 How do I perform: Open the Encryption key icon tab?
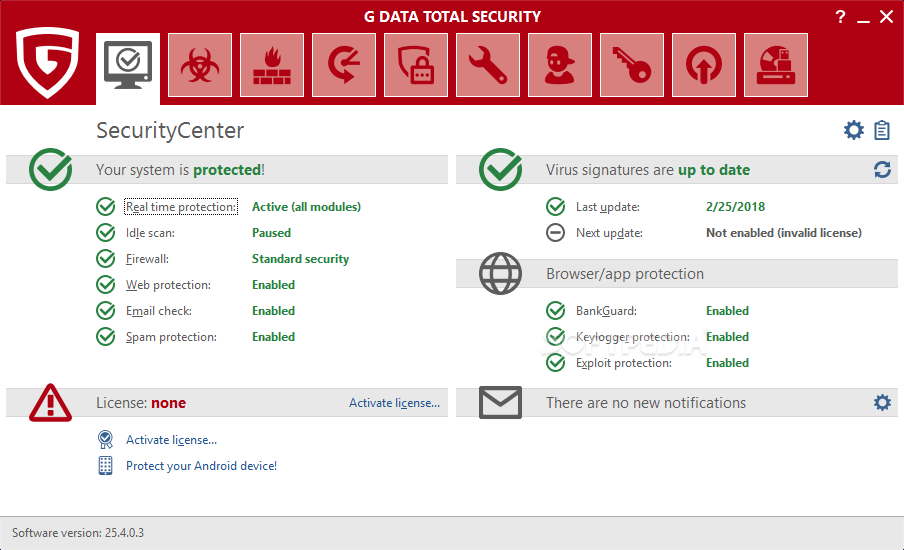pyautogui.click(x=632, y=65)
